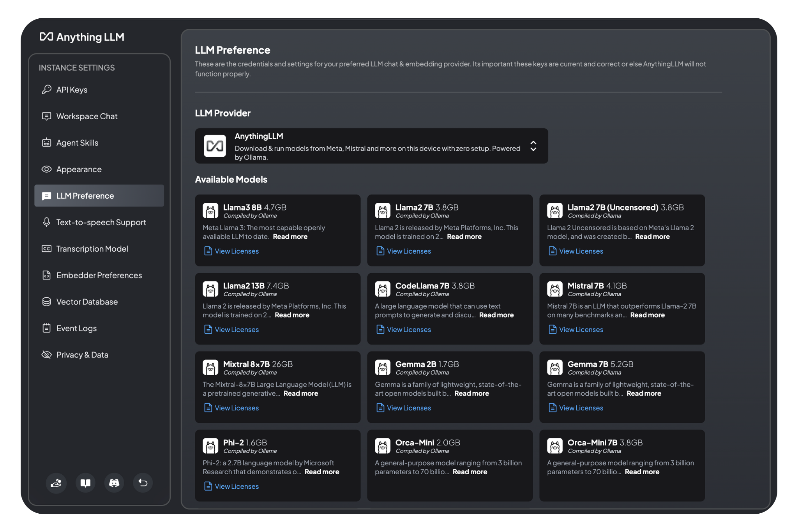View Licenses for Llama2 13B

coord(231,329)
